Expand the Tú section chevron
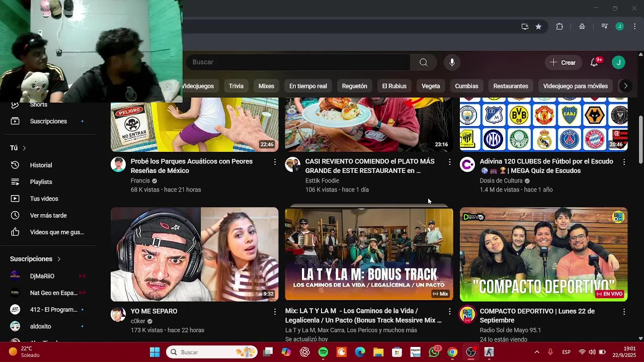This screenshot has width=644, height=362. coord(24,148)
